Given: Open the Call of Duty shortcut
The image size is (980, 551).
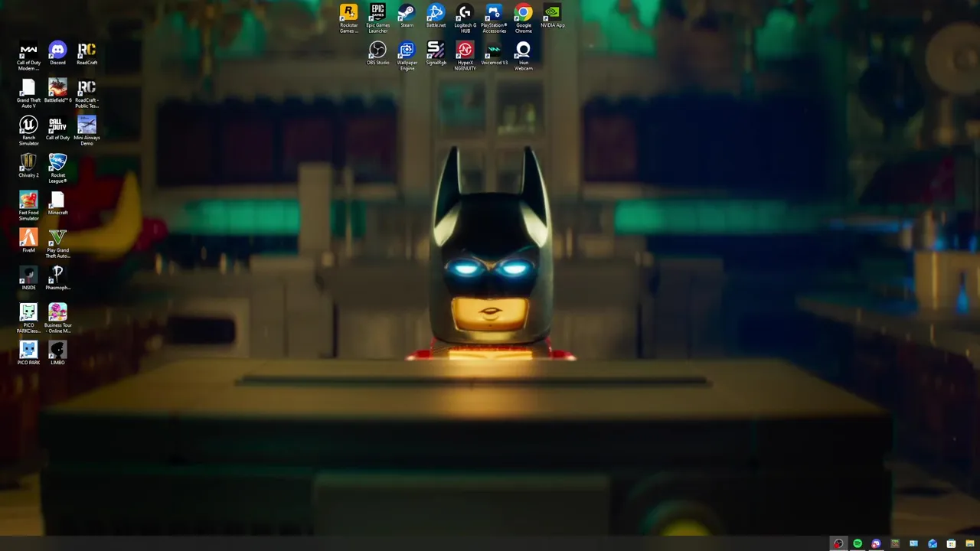Looking at the screenshot, I should coord(57,129).
